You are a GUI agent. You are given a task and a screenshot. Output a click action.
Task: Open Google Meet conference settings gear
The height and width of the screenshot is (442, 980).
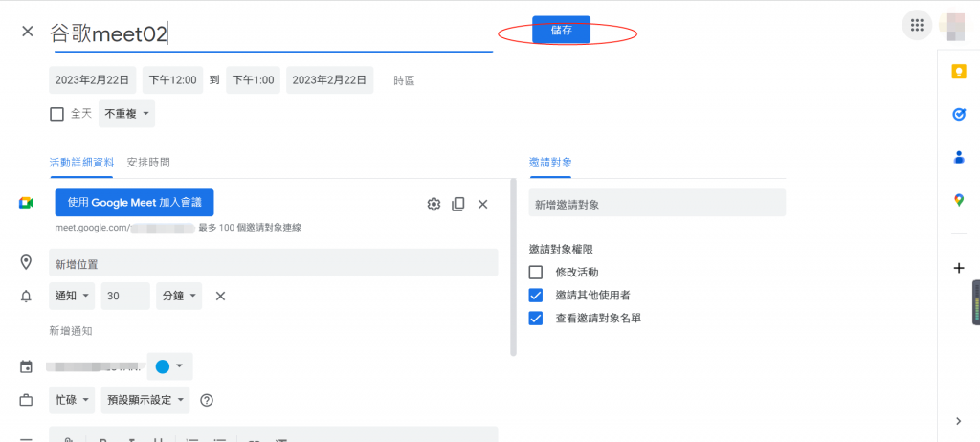tap(434, 204)
